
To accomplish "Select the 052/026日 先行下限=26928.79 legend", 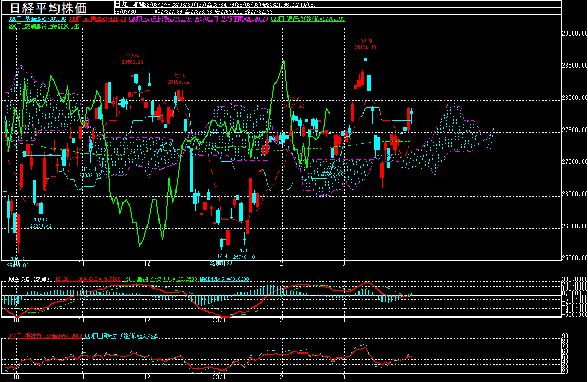I will coord(231,19).
